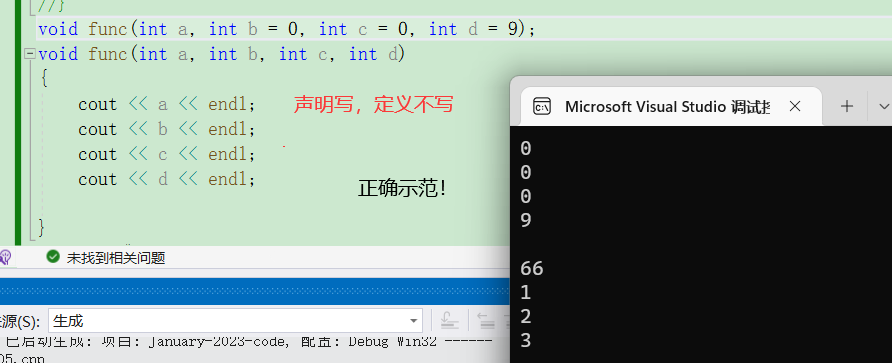Open the terminal tab dropdown chevron
The height and width of the screenshot is (363, 892).
[x=883, y=106]
